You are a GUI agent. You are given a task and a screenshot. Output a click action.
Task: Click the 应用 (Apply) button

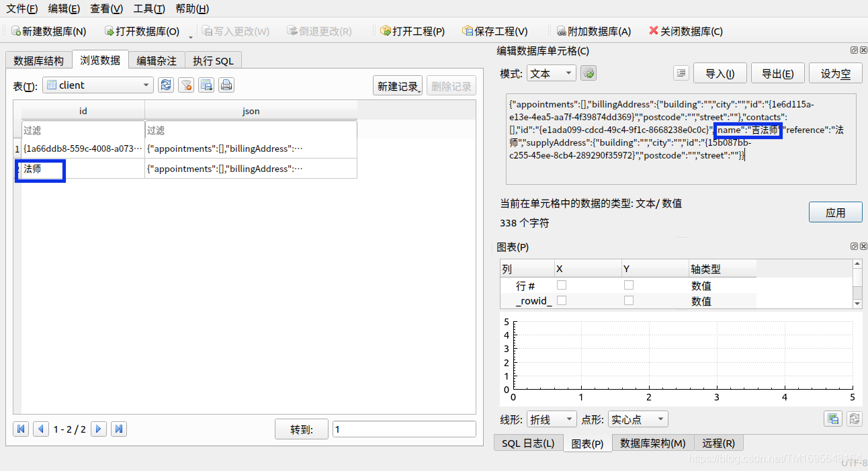(x=836, y=212)
